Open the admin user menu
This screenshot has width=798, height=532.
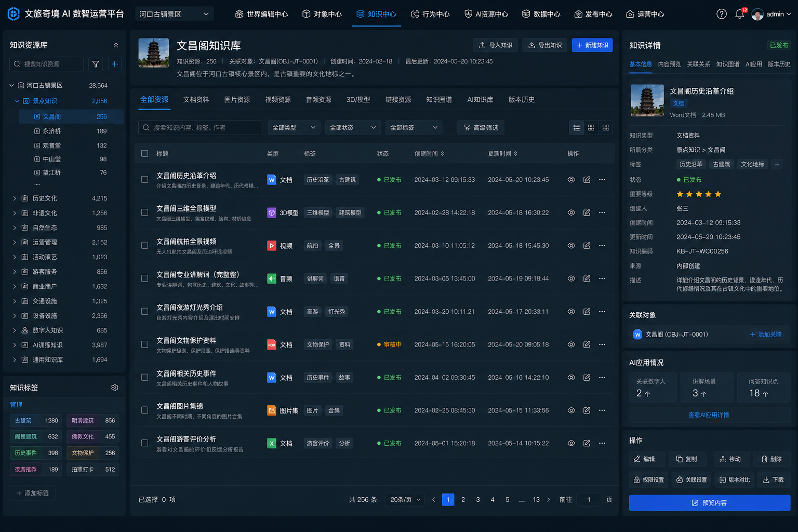pyautogui.click(x=772, y=14)
